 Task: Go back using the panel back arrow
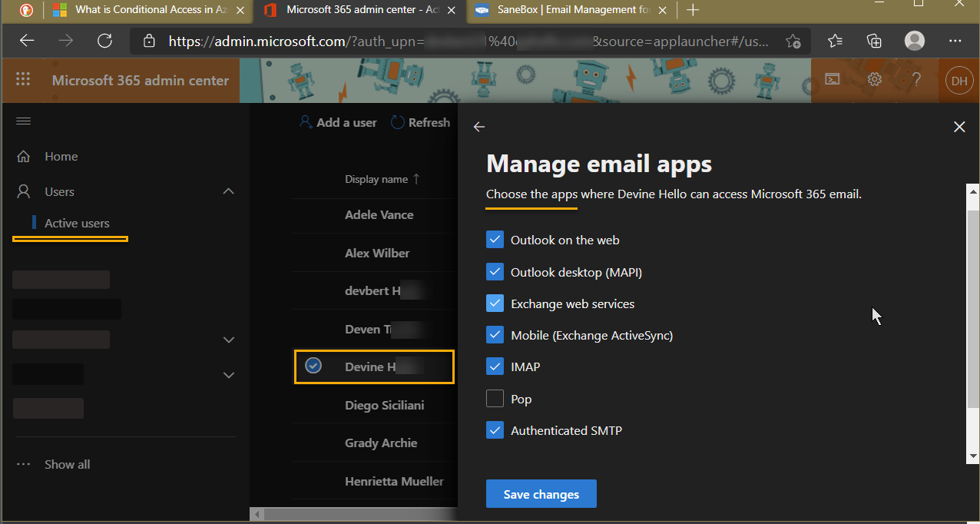point(478,127)
